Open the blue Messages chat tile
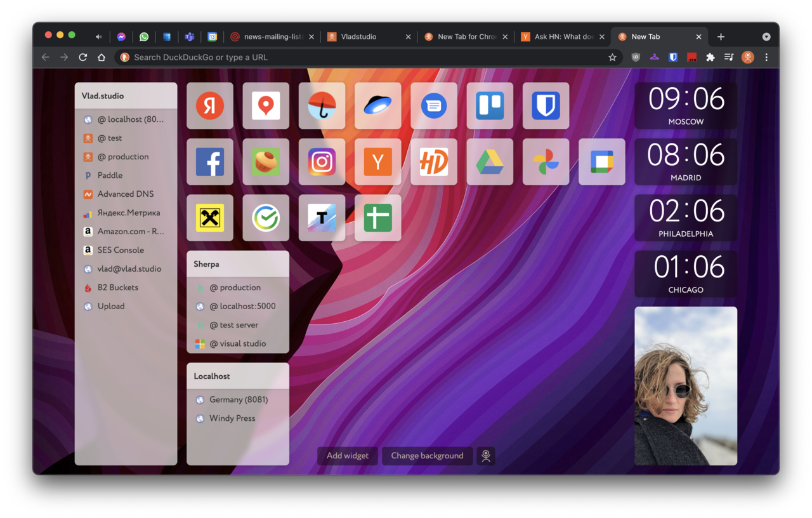The image size is (812, 518). click(434, 106)
